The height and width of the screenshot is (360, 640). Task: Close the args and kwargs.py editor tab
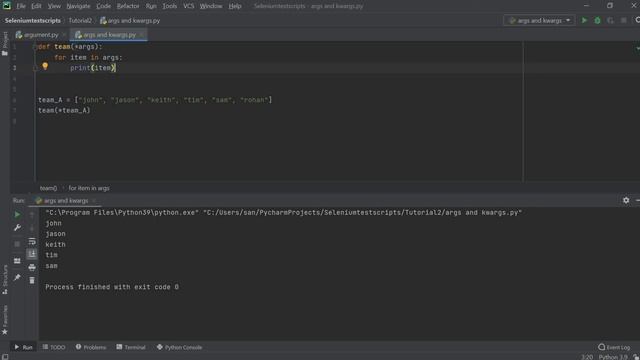click(x=142, y=35)
